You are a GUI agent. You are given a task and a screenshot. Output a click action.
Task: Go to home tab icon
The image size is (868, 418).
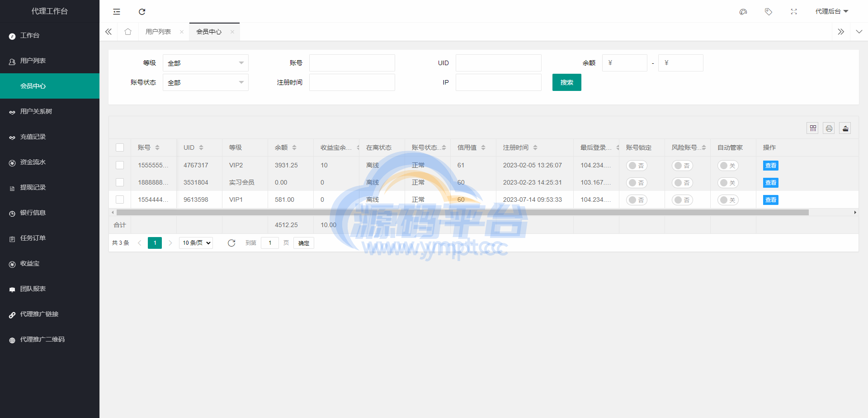coord(128,32)
